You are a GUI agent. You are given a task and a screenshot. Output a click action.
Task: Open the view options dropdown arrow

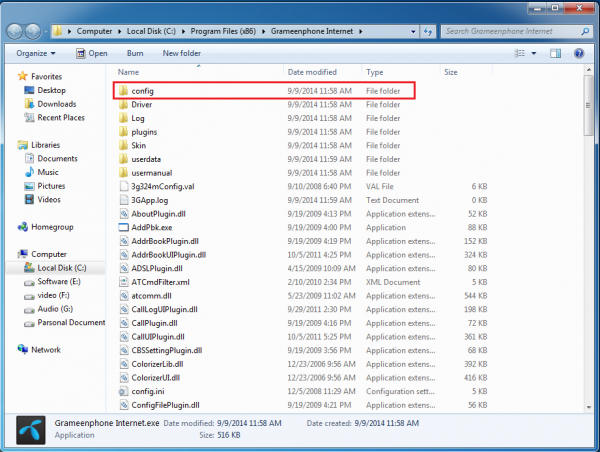tap(534, 53)
